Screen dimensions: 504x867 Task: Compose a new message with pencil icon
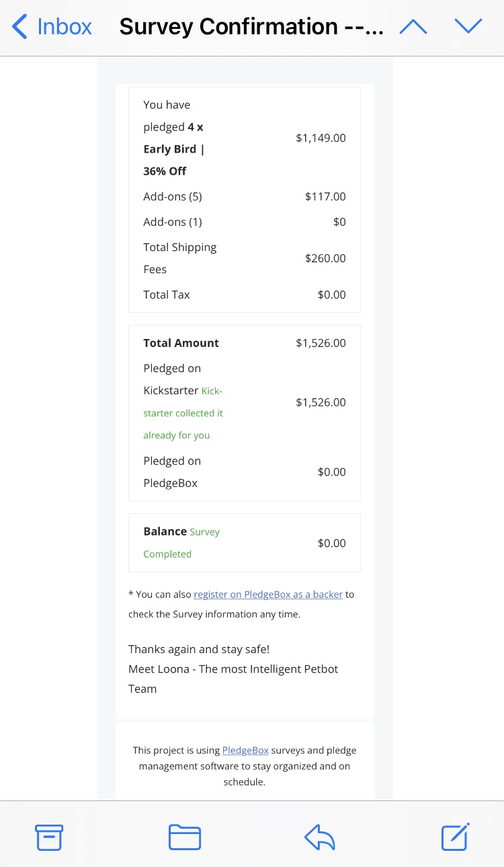[455, 837]
